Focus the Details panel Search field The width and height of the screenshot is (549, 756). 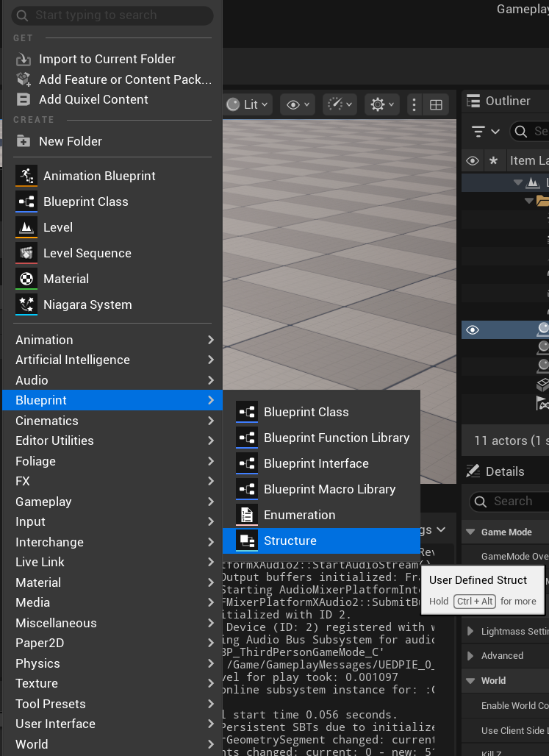pyautogui.click(x=509, y=502)
